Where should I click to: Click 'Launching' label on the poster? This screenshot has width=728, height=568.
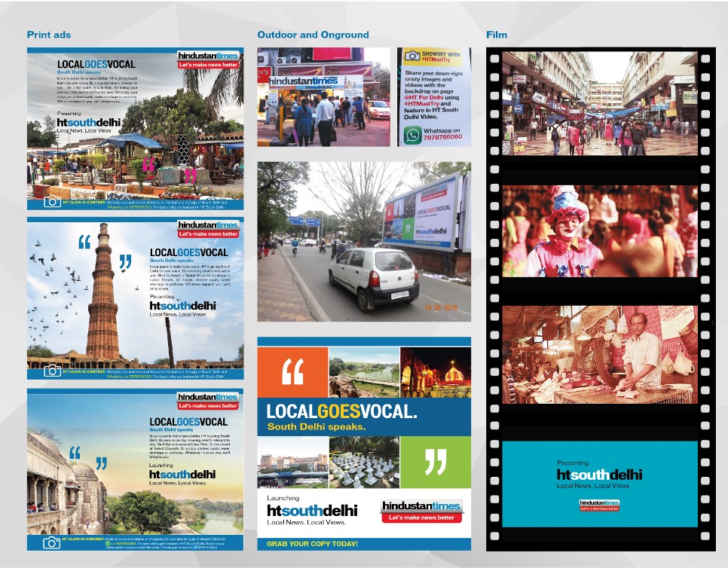[283, 498]
